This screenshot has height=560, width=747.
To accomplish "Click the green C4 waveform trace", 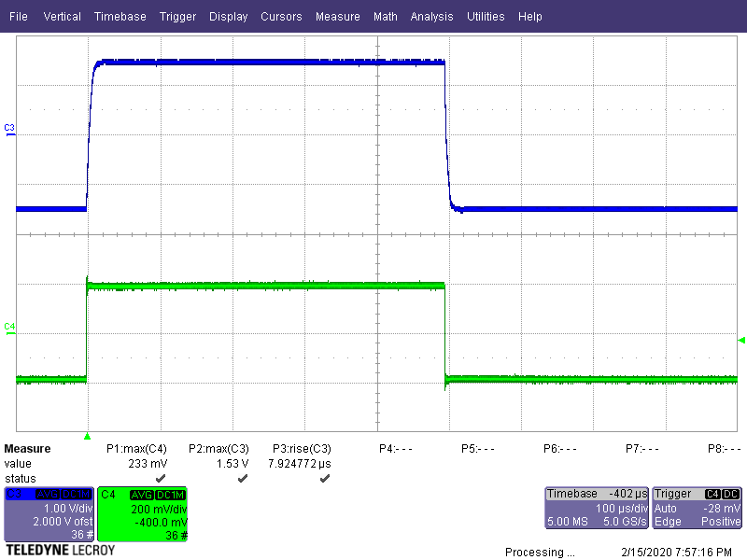I will pyautogui.click(x=267, y=286).
